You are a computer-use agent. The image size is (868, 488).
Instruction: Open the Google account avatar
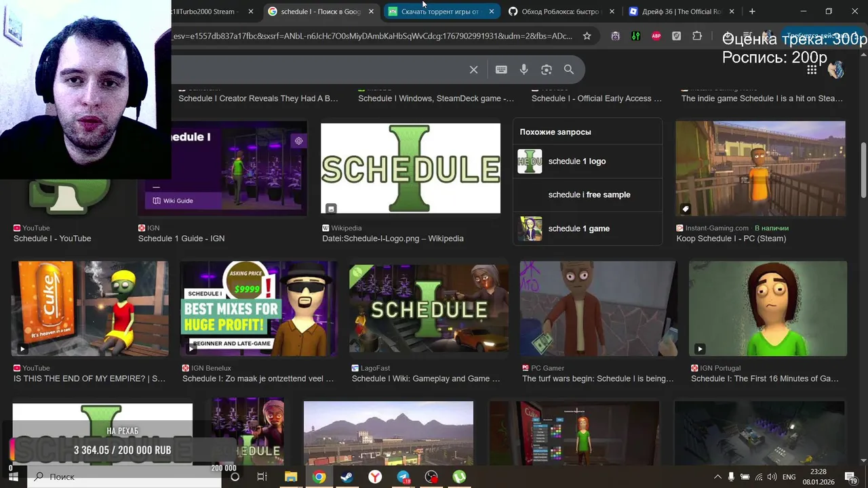835,69
